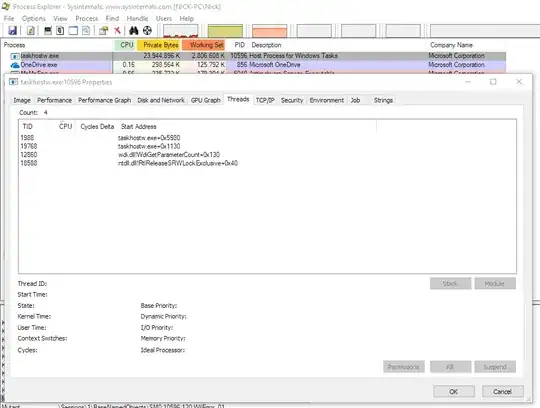Click Cancel in the Properties dialog
Image resolution: width=540 pixels, height=408 pixels.
502,391
